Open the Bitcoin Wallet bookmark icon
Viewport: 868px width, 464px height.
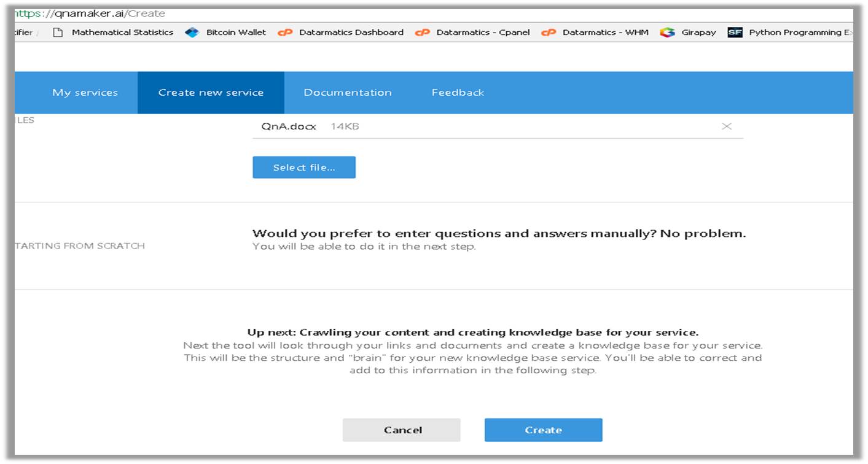coord(192,33)
